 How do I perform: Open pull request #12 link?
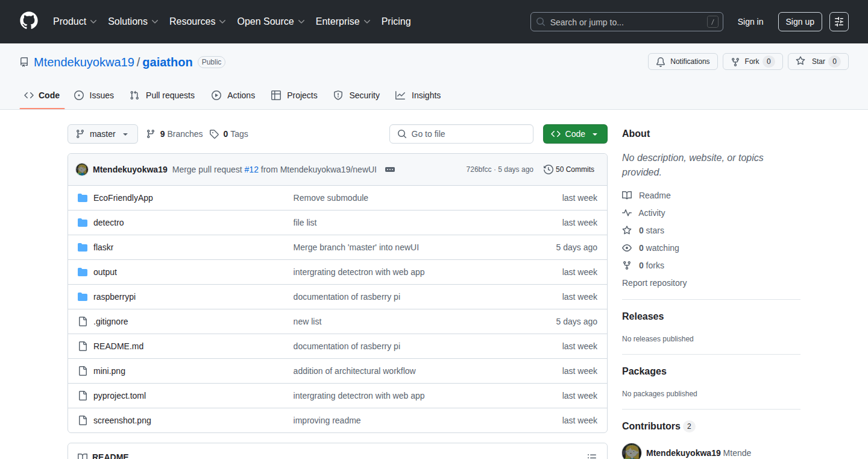click(251, 169)
